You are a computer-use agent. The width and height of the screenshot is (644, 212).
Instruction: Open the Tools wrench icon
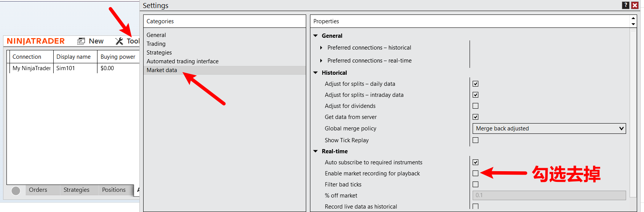pos(119,41)
